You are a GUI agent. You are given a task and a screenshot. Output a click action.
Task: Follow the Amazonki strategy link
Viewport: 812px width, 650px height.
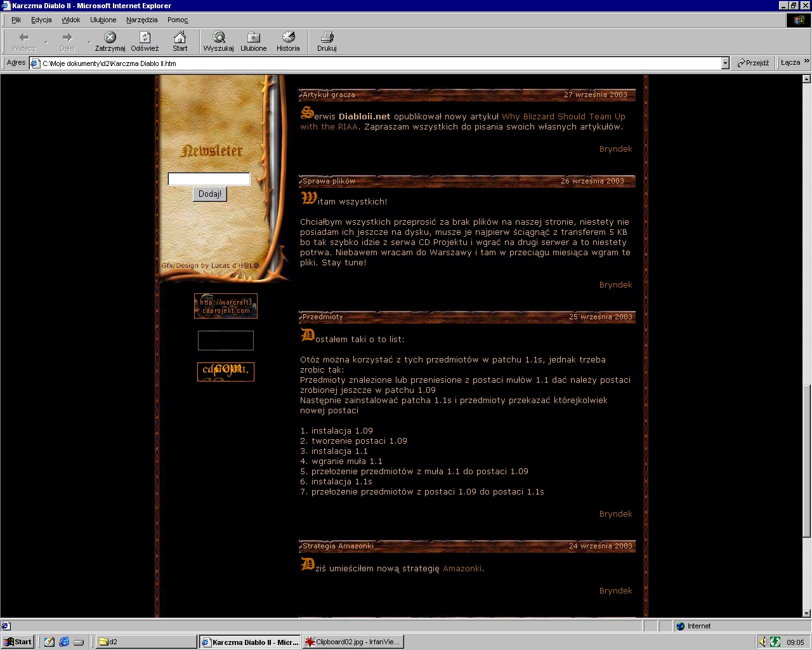462,569
